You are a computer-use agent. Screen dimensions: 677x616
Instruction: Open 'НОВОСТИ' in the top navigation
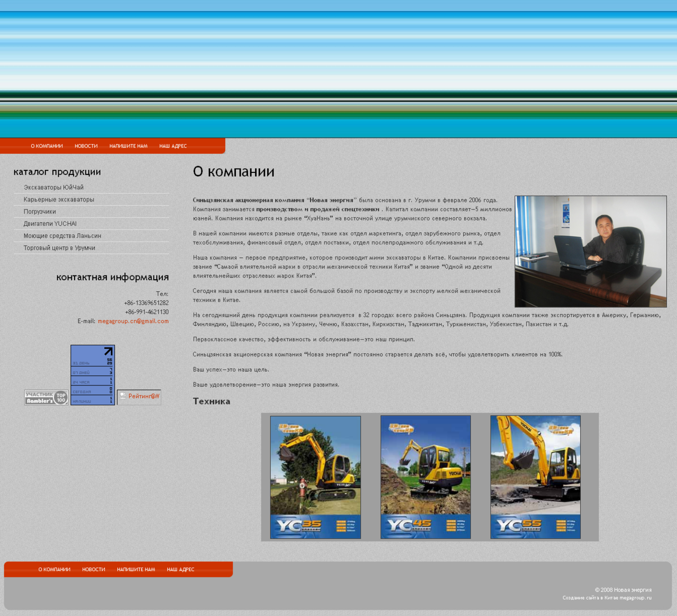tap(86, 146)
